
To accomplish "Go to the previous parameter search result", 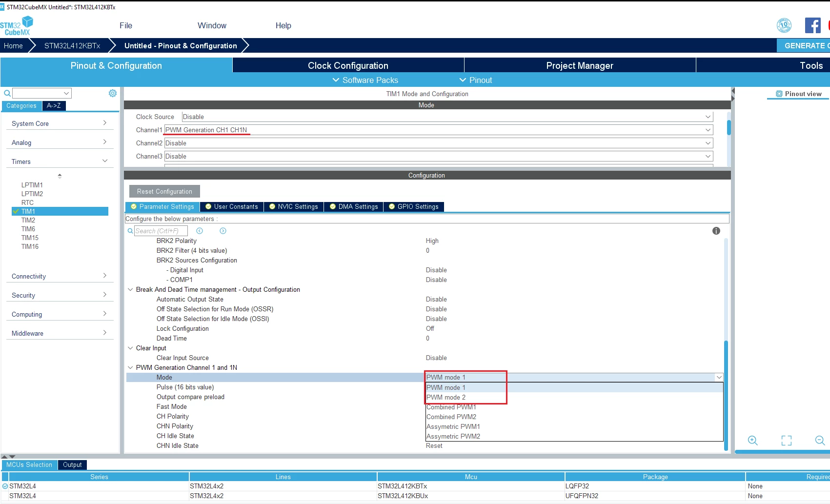I will [200, 231].
